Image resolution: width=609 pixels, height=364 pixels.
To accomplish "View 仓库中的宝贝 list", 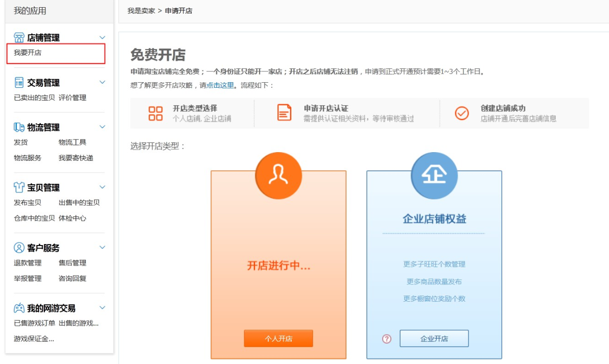I will (34, 218).
